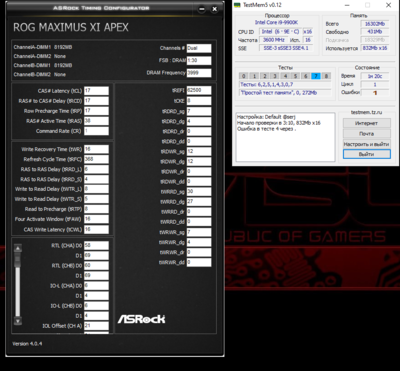Click the scroll down arrow in RTL panel
Viewport: 400px width, 371px height.
point(18,321)
